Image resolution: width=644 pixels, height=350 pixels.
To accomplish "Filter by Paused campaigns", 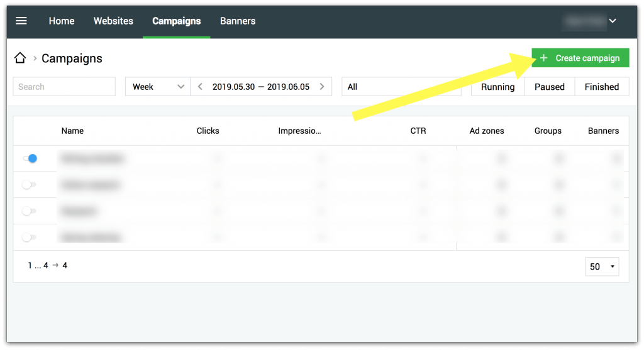I will tap(550, 87).
